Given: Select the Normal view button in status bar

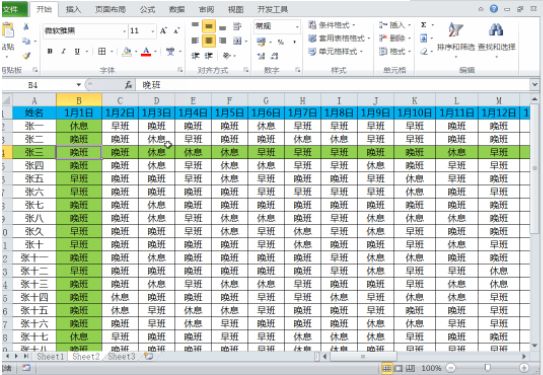Looking at the screenshot, I should tap(387, 368).
